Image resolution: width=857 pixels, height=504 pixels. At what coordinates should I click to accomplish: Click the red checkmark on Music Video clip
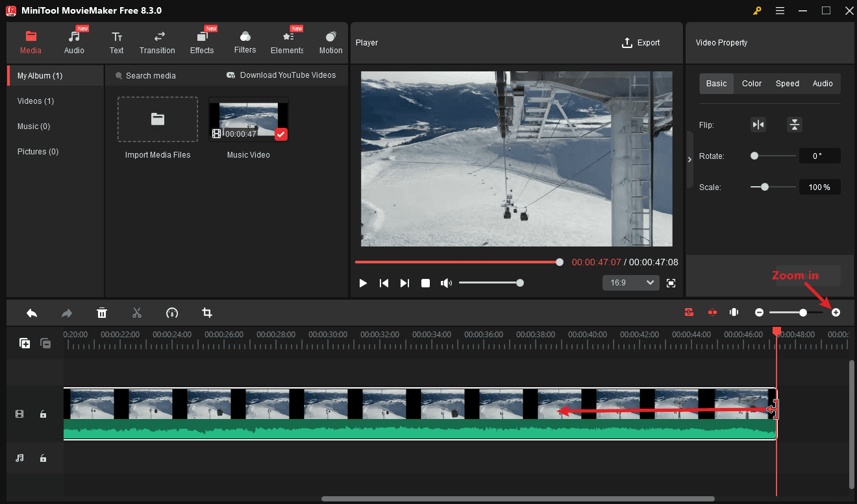[281, 134]
